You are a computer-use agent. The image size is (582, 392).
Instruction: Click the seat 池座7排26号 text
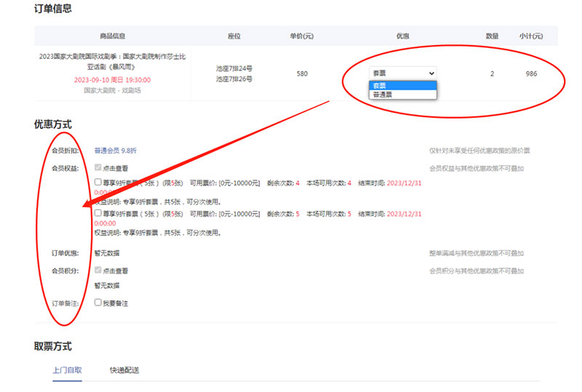click(x=234, y=79)
